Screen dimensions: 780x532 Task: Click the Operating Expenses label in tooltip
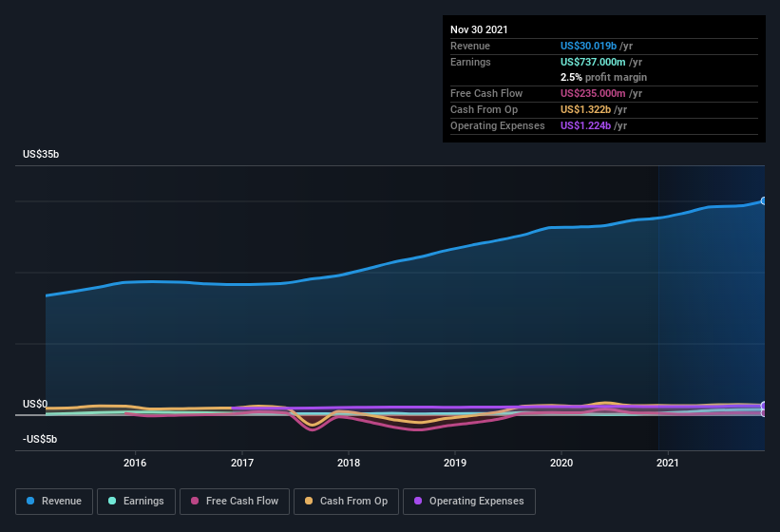point(498,125)
